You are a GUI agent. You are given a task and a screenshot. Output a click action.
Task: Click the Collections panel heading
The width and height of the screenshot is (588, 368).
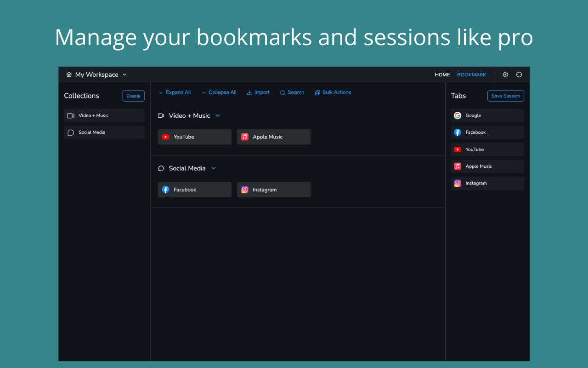[x=81, y=96]
